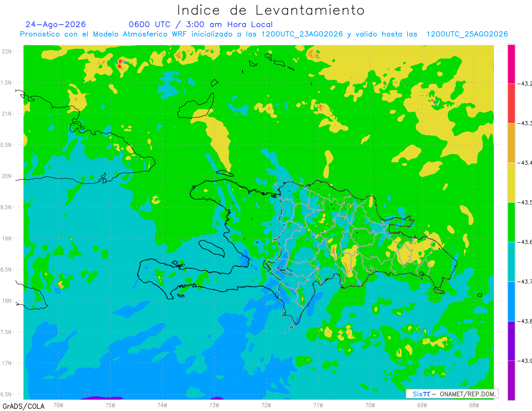532x411 pixels.
Task: Select the orange color bar segment
Action: coord(511,143)
